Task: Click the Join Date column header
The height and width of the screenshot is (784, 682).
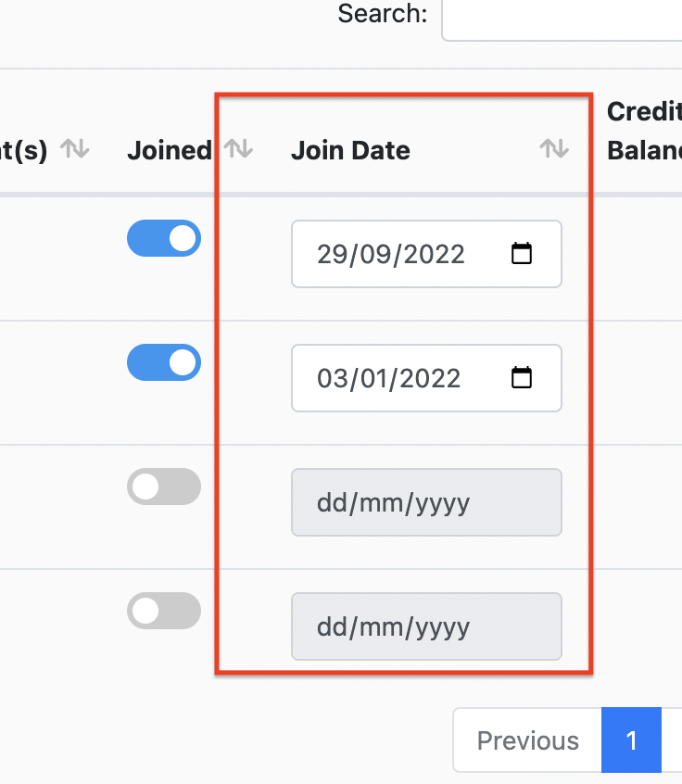Action: (x=350, y=150)
